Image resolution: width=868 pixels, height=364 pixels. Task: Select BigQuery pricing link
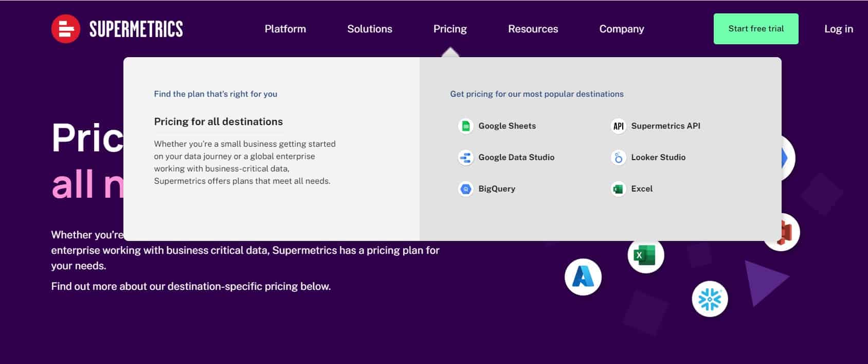coord(497,189)
